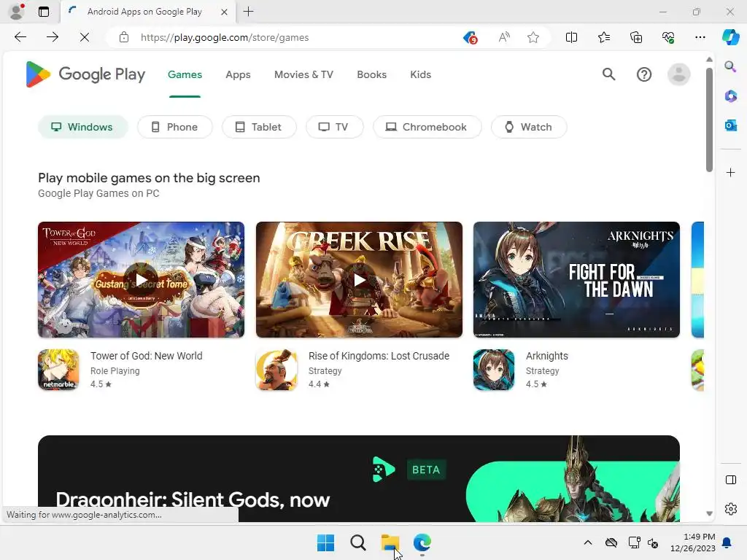
Task: Open Rise of Kingdoms: Lost Crusade listing
Action: point(379,356)
